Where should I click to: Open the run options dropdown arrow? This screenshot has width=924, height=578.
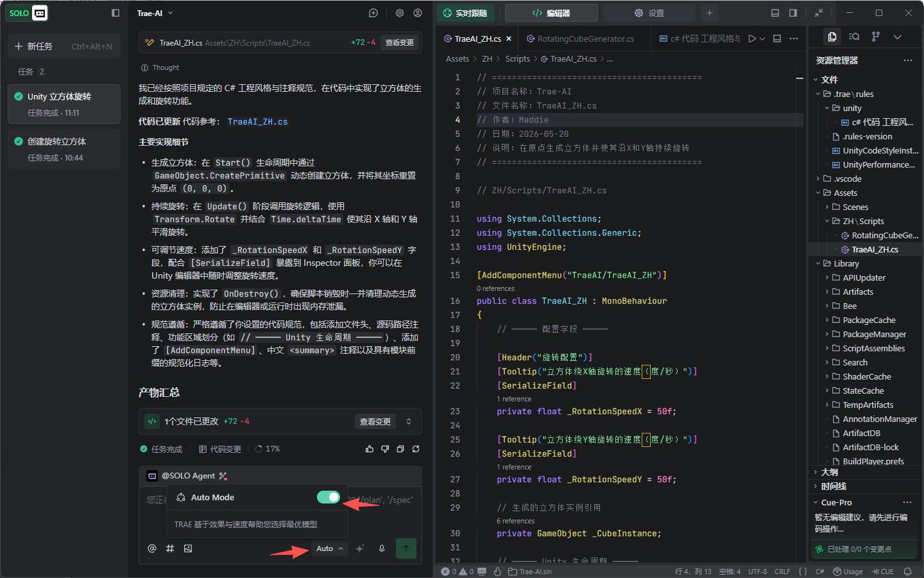(762, 39)
